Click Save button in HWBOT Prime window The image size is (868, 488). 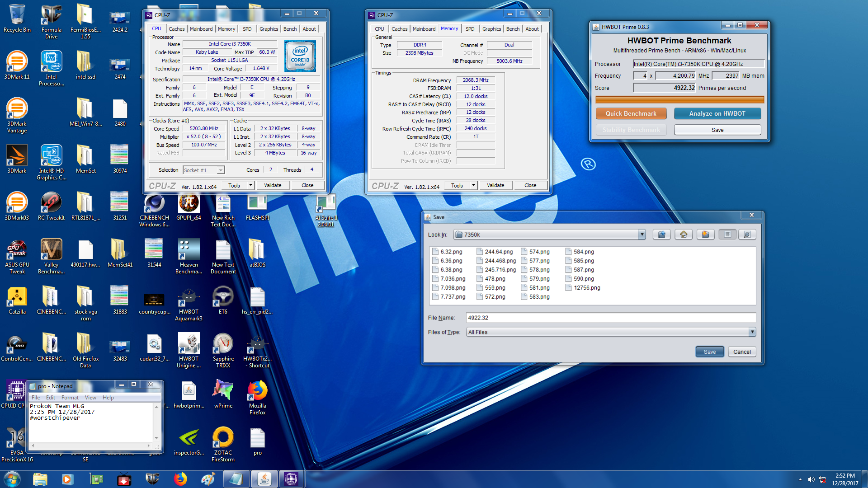(717, 130)
